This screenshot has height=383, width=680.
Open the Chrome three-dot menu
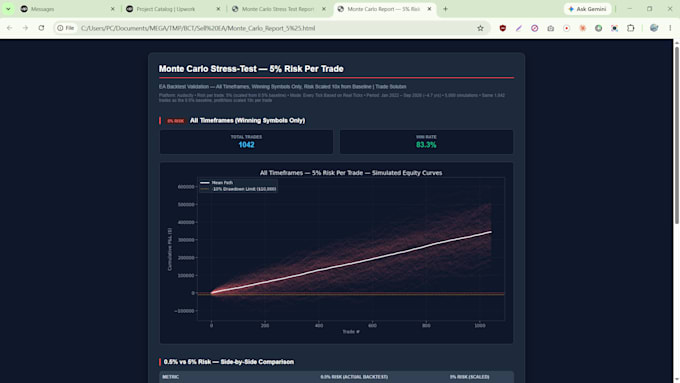tap(670, 28)
